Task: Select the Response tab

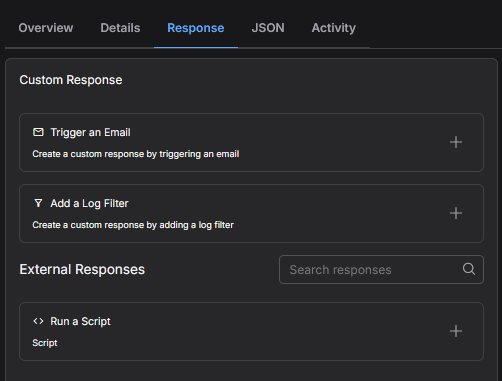Action: pos(196,28)
